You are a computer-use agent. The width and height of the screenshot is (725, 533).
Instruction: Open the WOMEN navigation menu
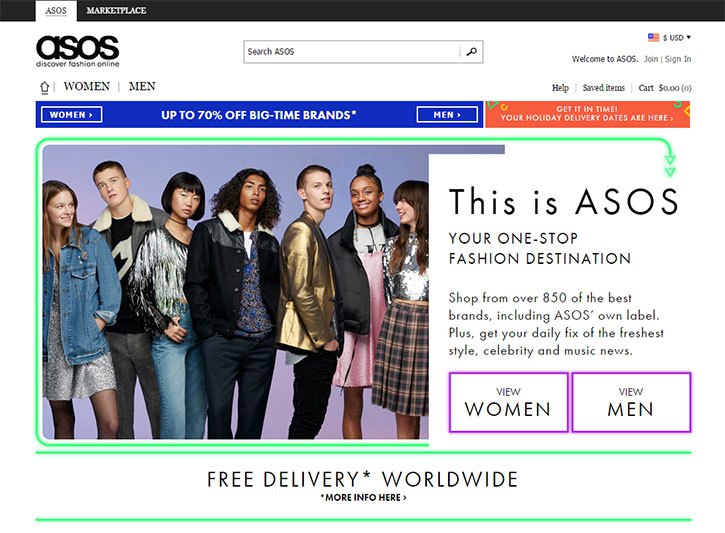(x=87, y=86)
